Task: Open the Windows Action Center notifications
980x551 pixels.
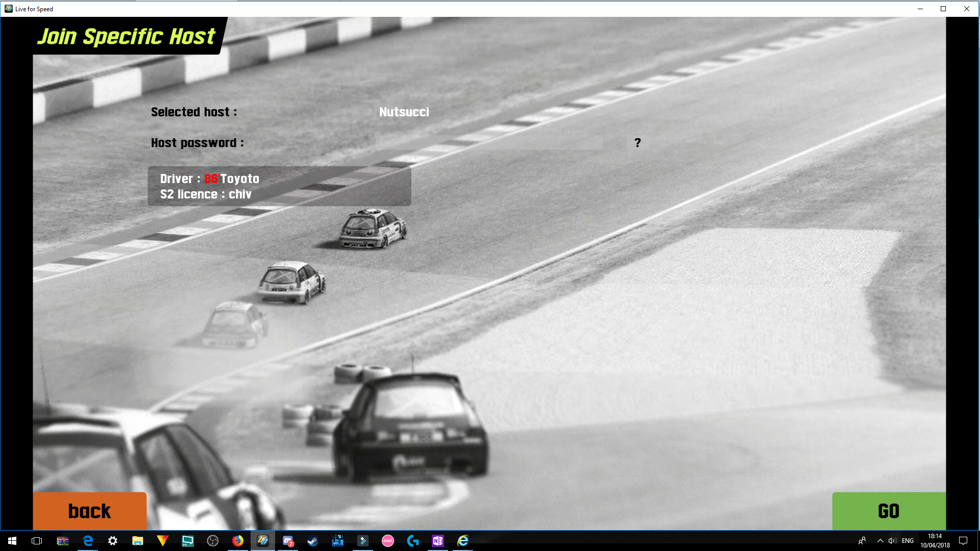Action: coord(963,541)
